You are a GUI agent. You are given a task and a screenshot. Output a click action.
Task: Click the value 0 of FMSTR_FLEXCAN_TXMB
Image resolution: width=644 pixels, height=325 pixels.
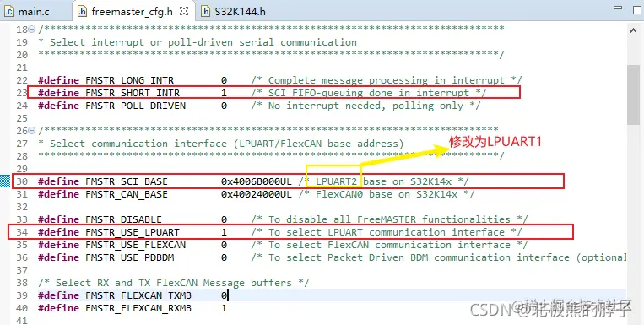tap(224, 295)
